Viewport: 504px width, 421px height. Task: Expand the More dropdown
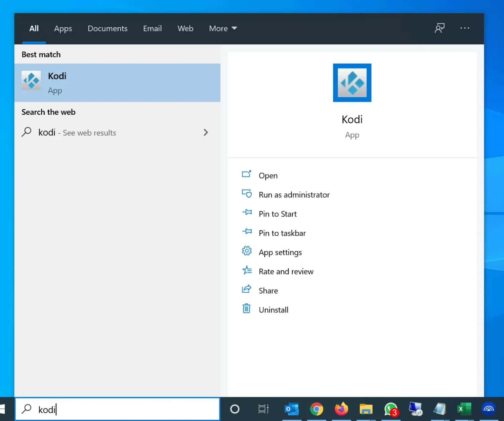point(223,29)
